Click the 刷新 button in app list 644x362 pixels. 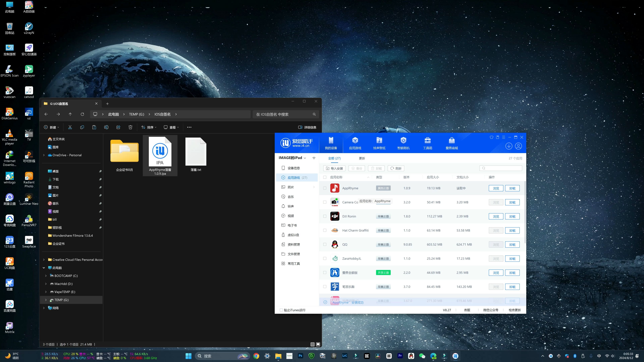(x=396, y=168)
